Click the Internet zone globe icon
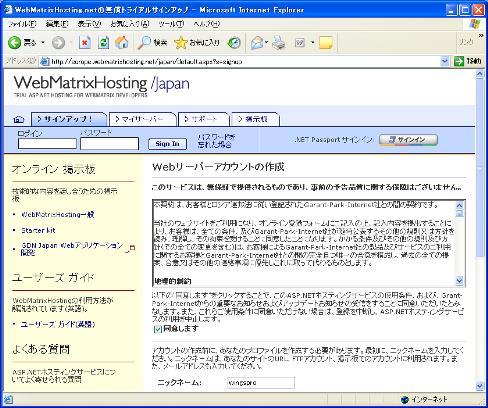Image resolution: width=488 pixels, height=408 pixels. click(405, 399)
